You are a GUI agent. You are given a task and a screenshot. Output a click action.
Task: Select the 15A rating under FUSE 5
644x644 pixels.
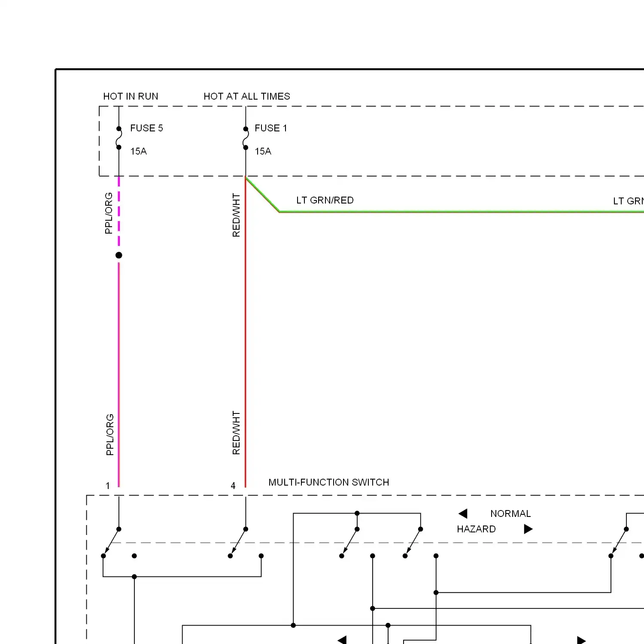tap(138, 151)
